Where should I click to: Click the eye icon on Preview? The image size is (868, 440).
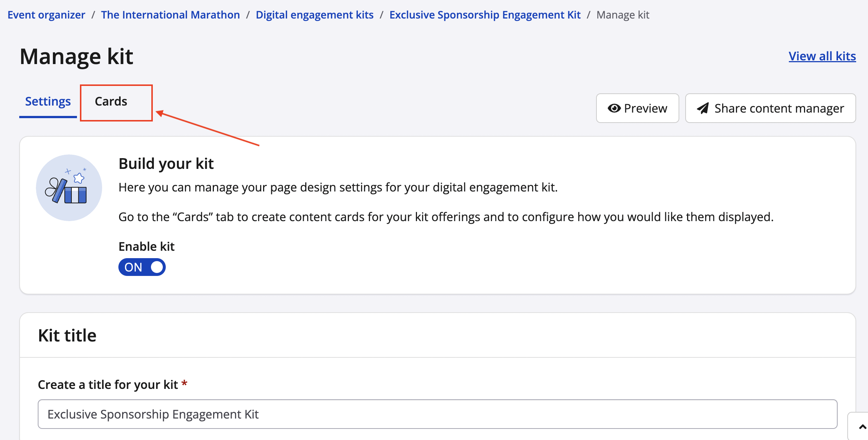[614, 108]
